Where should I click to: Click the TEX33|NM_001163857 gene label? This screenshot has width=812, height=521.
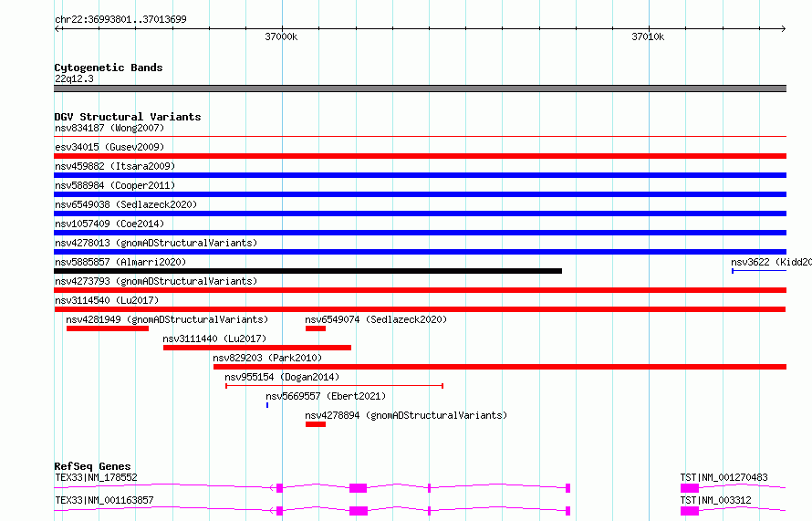point(104,500)
